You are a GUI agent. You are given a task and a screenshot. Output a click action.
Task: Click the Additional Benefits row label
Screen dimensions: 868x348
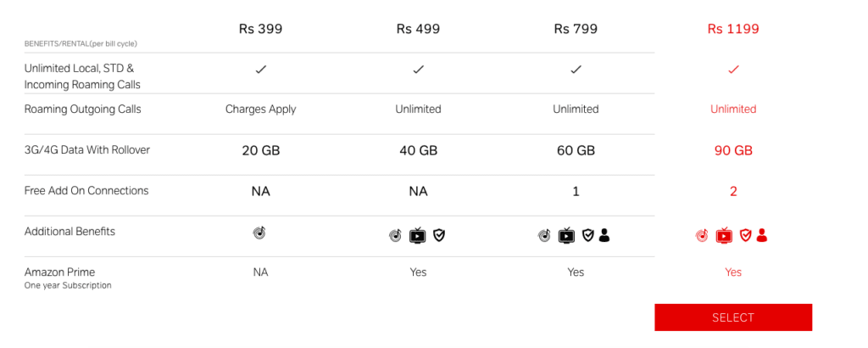coord(70,231)
